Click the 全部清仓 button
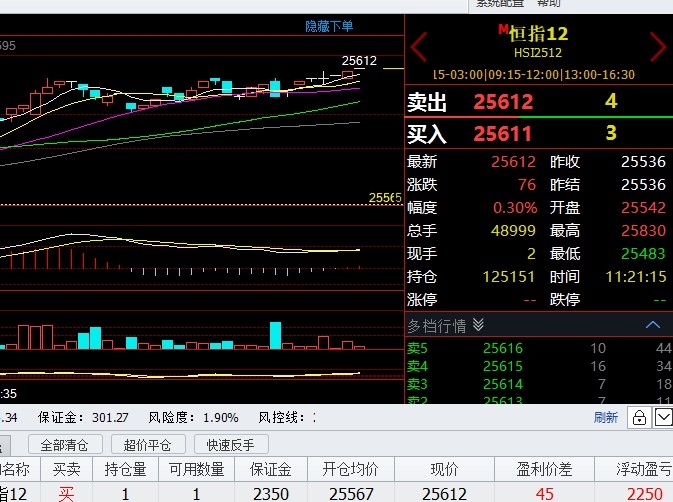The height and width of the screenshot is (502, 673). click(65, 445)
